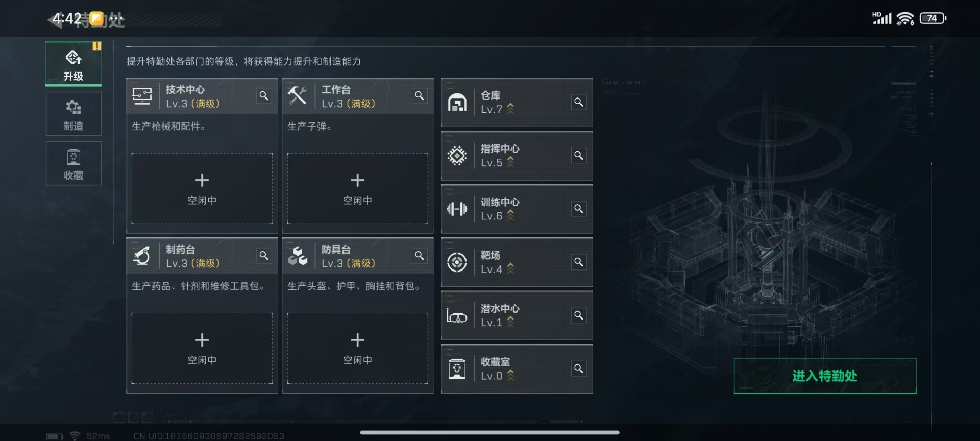Viewport: 980px width, 441px height.
Task: Go back using the top-left arrow
Action: pyautogui.click(x=55, y=20)
